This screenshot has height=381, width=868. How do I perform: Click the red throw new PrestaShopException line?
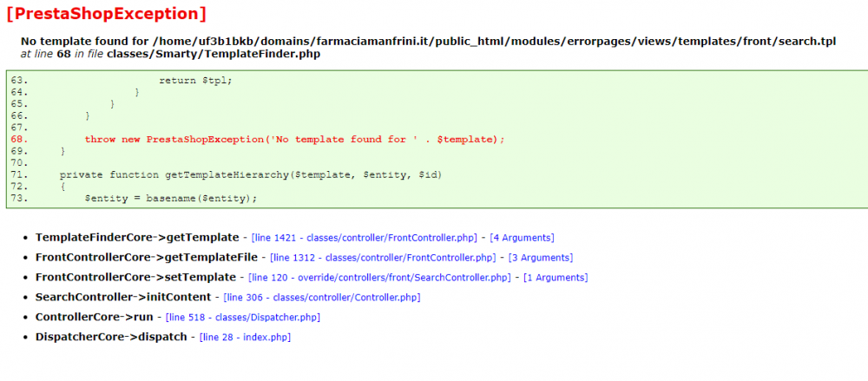[294, 140]
